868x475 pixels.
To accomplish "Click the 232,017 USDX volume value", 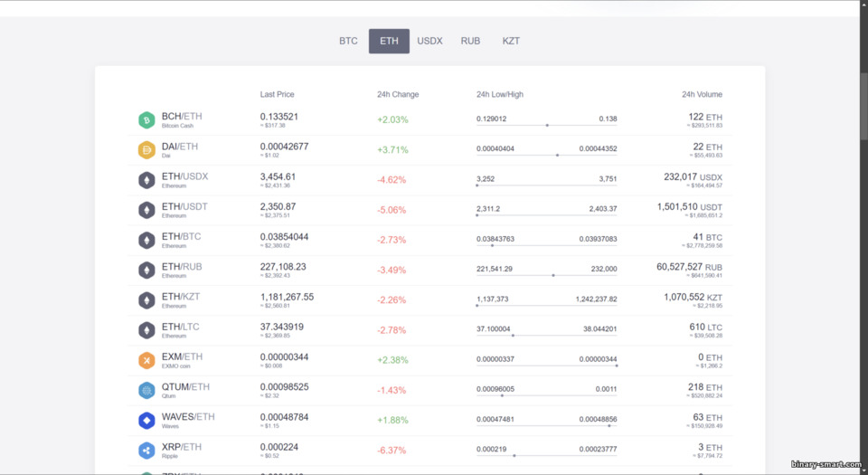I will point(693,177).
